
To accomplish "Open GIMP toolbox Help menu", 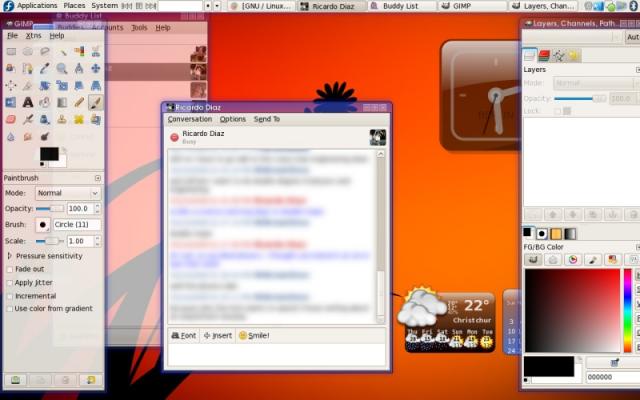I will (57, 36).
